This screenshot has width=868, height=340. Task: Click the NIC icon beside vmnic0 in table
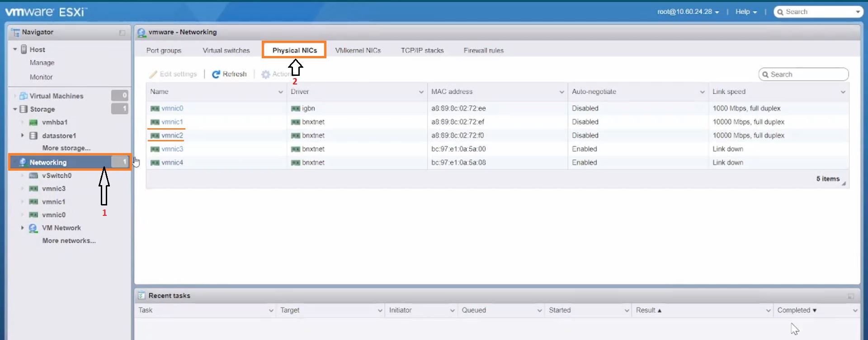[155, 108]
